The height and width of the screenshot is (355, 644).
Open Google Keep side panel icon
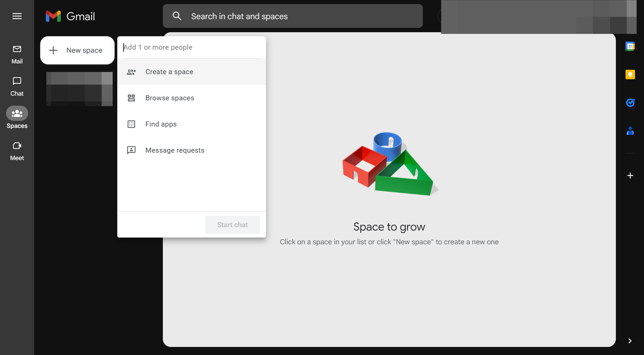(x=630, y=74)
